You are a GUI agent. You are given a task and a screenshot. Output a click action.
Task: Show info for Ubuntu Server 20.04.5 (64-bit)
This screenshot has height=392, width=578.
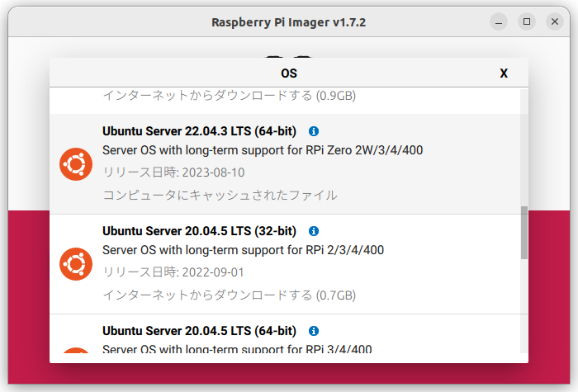[x=314, y=331]
